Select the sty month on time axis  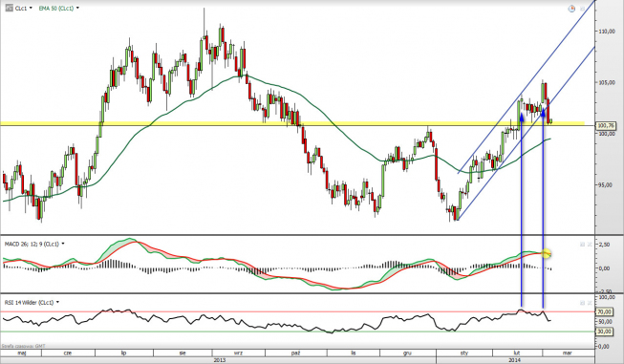coord(464,353)
